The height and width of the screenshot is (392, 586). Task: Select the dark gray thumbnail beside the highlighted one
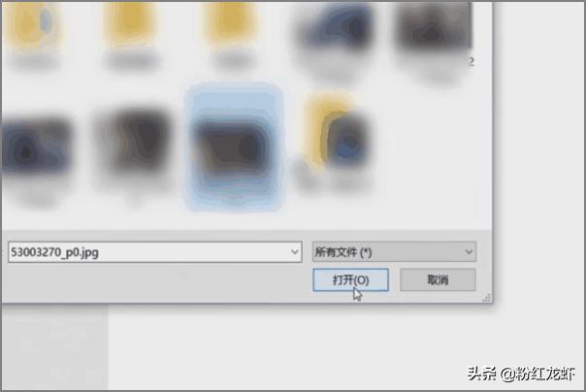click(137, 142)
